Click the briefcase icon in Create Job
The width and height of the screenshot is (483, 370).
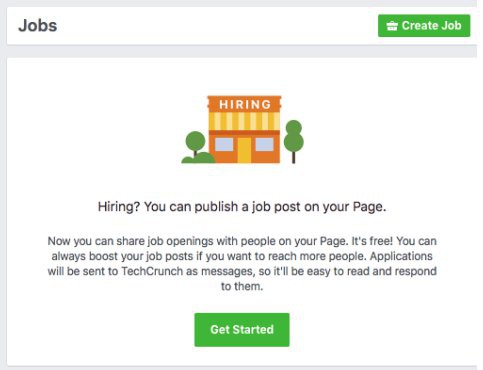click(x=392, y=26)
